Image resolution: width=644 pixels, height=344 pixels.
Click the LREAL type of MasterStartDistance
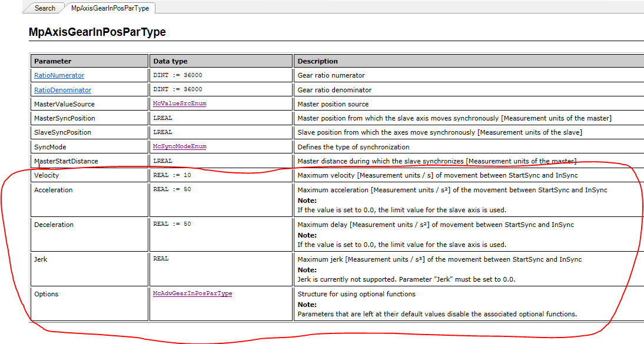point(162,161)
